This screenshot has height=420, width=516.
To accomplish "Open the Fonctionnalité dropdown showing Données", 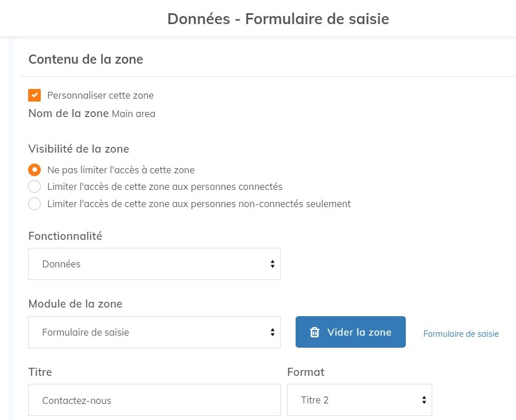I will (154, 265).
